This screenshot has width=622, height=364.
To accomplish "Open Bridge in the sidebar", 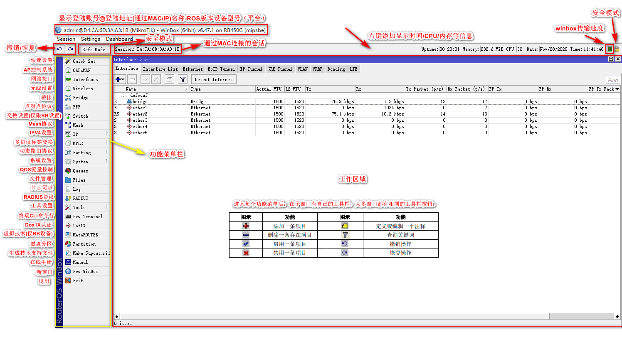I will [x=87, y=98].
